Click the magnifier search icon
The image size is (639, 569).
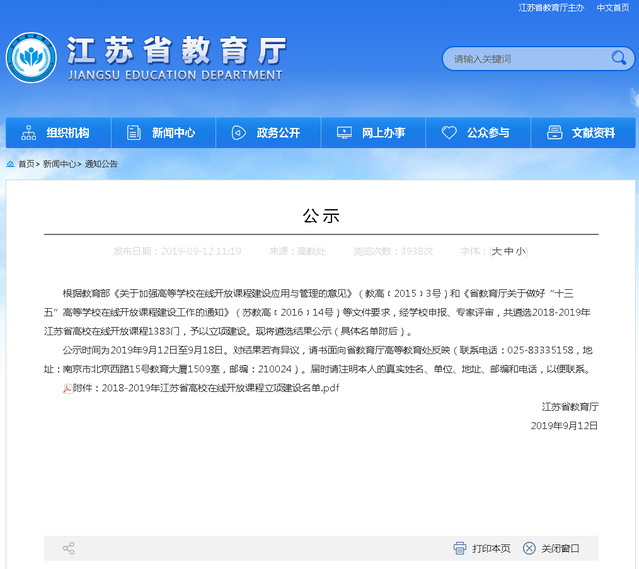[x=619, y=59]
